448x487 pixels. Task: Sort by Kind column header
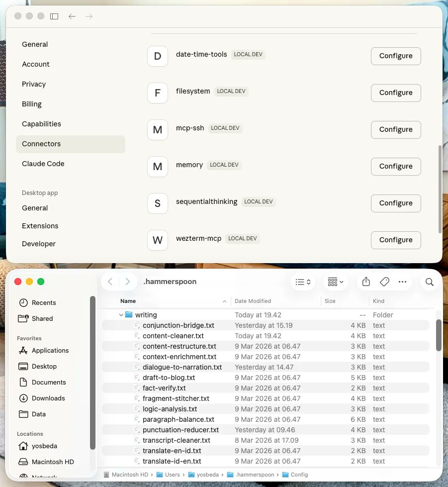click(378, 301)
